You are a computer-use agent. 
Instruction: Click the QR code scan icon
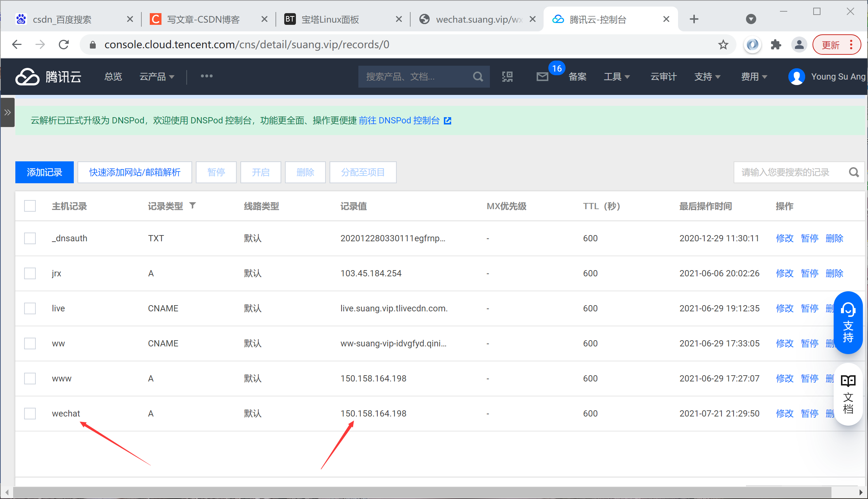click(507, 77)
